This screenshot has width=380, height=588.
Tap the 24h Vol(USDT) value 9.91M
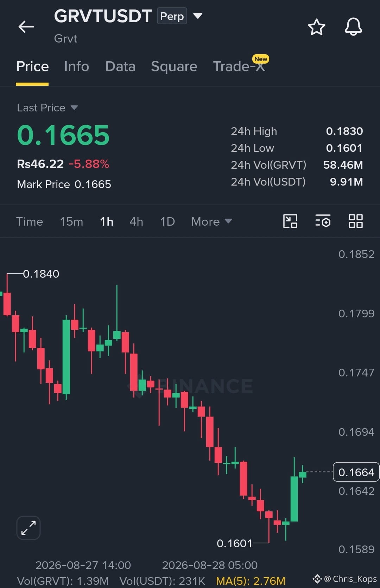pyautogui.click(x=346, y=182)
